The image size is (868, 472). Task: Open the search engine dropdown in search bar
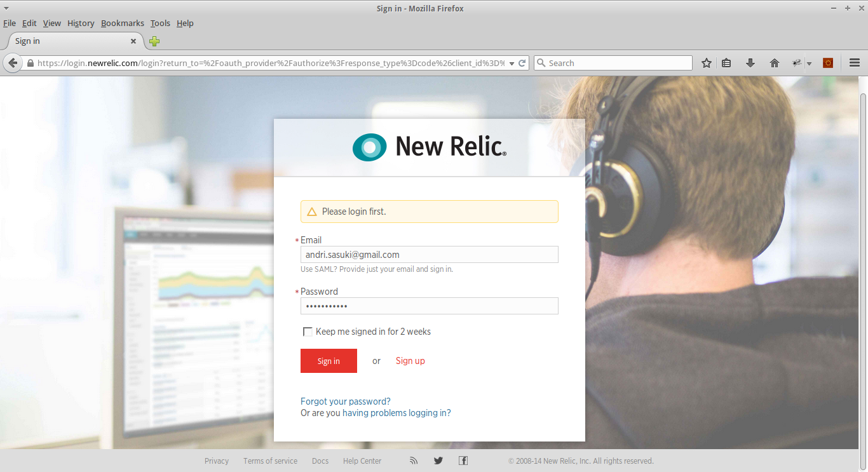click(x=541, y=63)
